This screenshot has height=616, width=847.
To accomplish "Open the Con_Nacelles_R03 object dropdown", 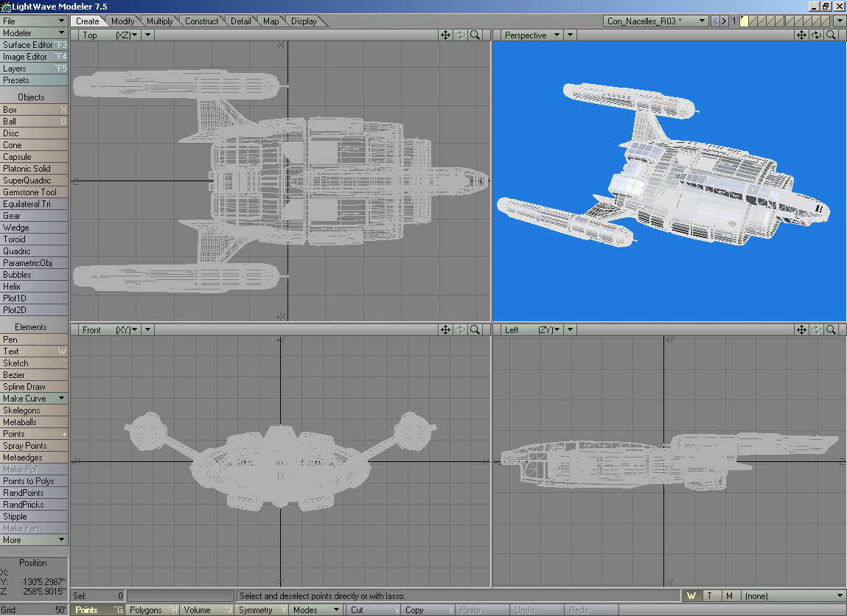I will [x=656, y=21].
